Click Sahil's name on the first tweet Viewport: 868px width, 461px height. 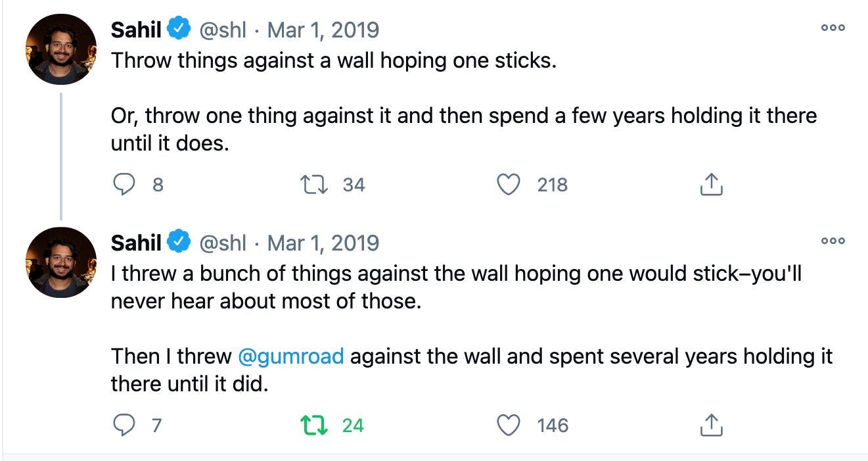(x=136, y=30)
